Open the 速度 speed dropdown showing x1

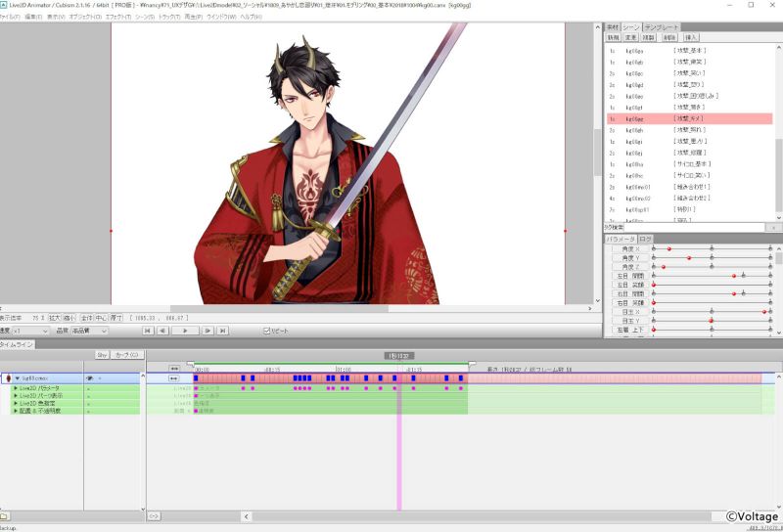(x=30, y=331)
